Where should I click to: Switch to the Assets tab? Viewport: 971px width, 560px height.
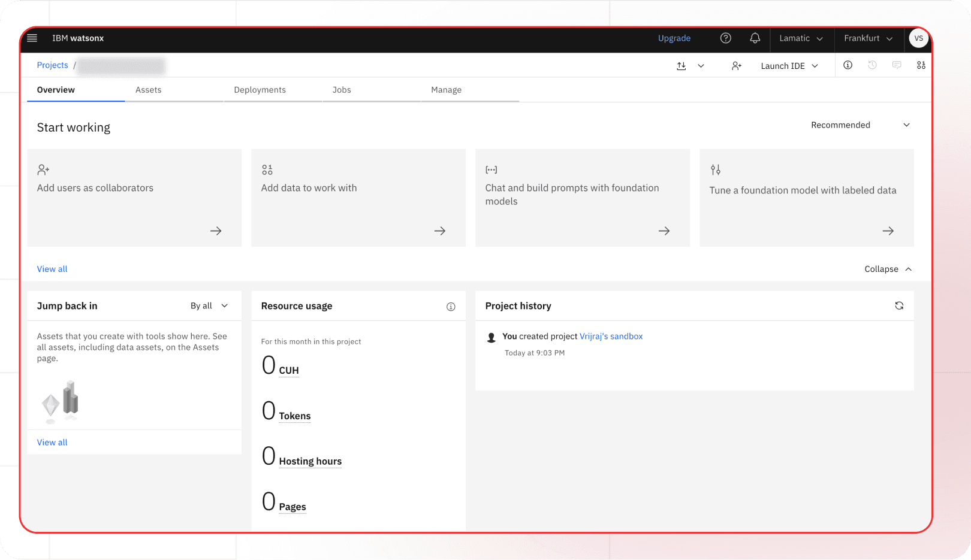[148, 90]
